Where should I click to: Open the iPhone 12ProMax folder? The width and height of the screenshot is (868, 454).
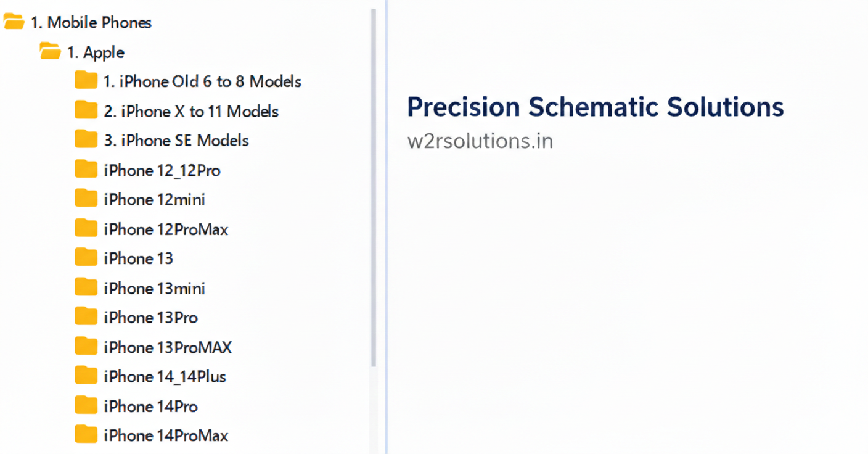point(166,229)
